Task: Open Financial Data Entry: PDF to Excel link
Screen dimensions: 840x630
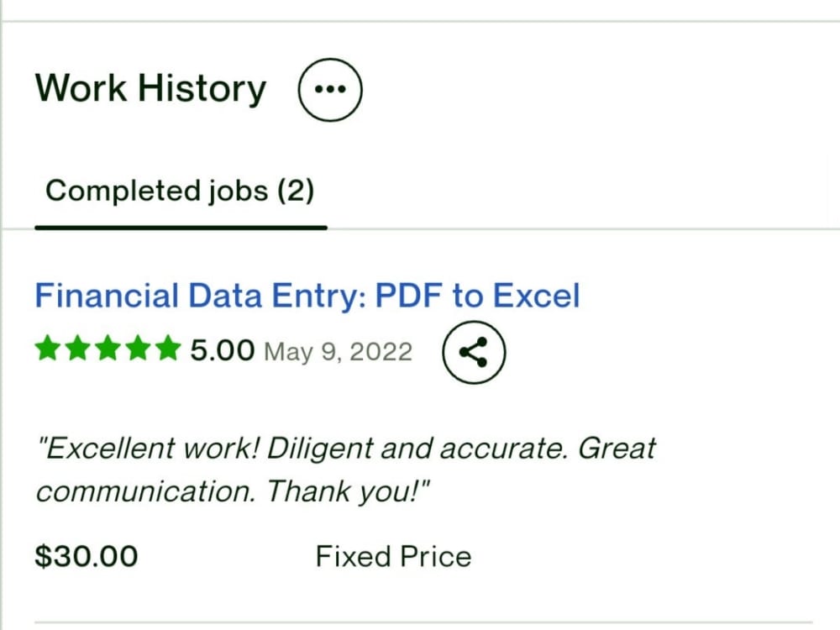Action: click(x=307, y=295)
